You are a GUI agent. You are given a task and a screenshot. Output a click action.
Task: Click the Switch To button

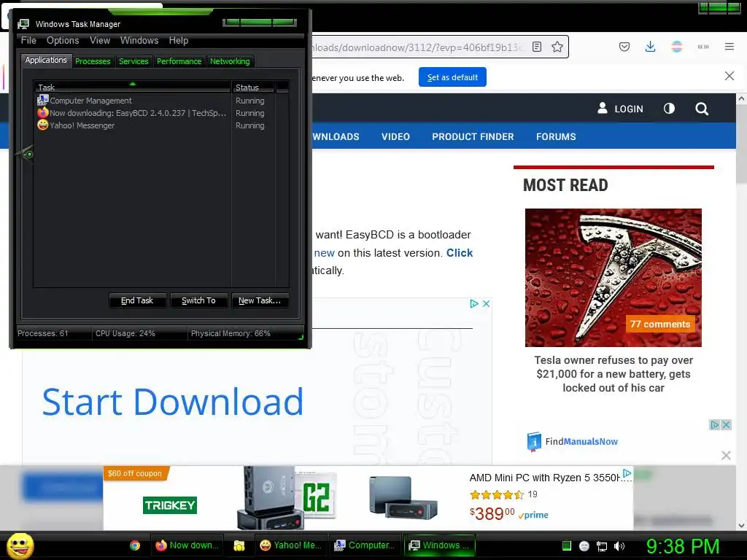click(x=198, y=300)
